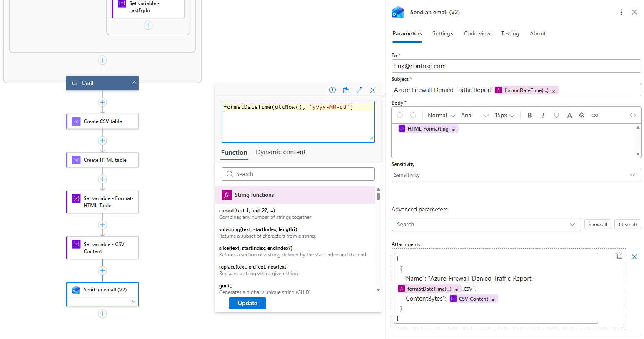Click the highlight color icon in Body toolbar
This screenshot has height=339, width=644.
582,116
